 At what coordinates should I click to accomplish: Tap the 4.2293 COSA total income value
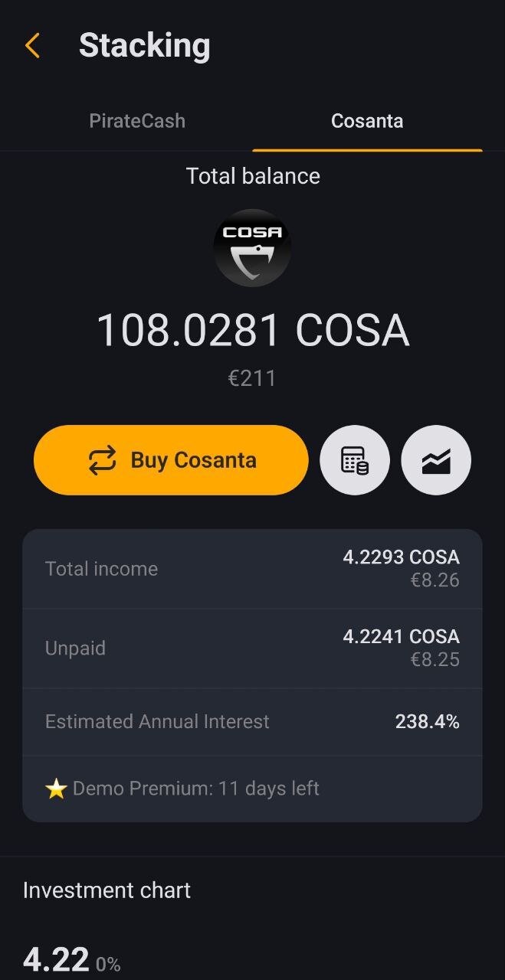(401, 557)
